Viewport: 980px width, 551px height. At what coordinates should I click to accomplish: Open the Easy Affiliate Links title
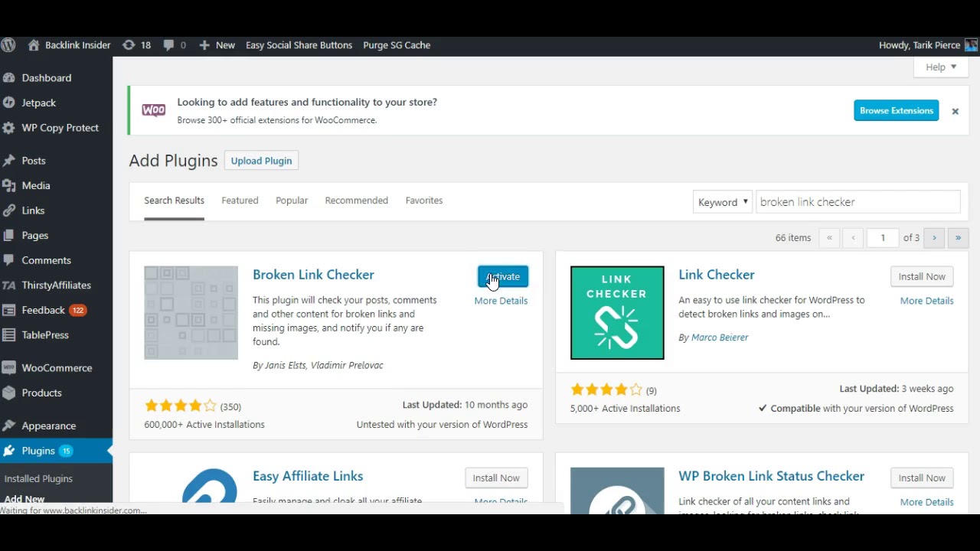[308, 476]
